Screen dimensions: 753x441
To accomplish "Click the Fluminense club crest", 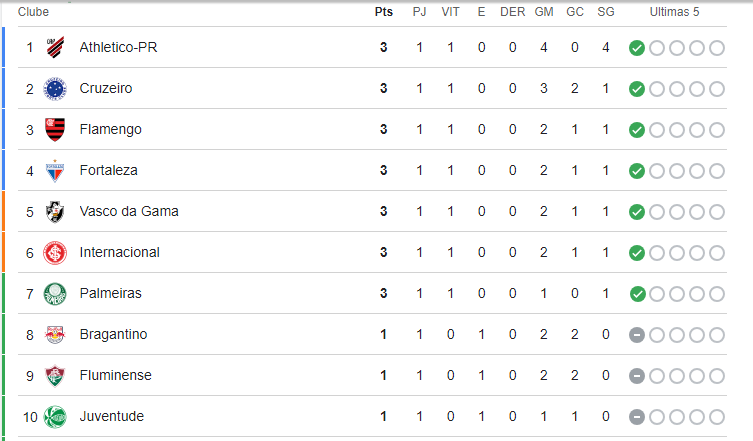I will coord(55,376).
